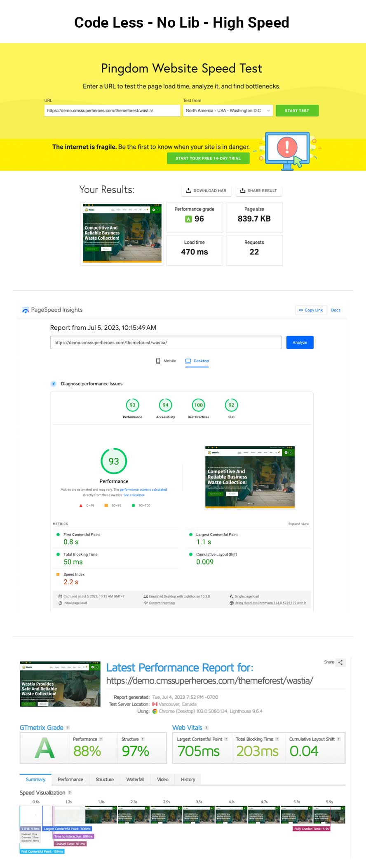Viewport: 366px width, 868px height.
Task: Click the large green A grade letter
Action: point(45,748)
